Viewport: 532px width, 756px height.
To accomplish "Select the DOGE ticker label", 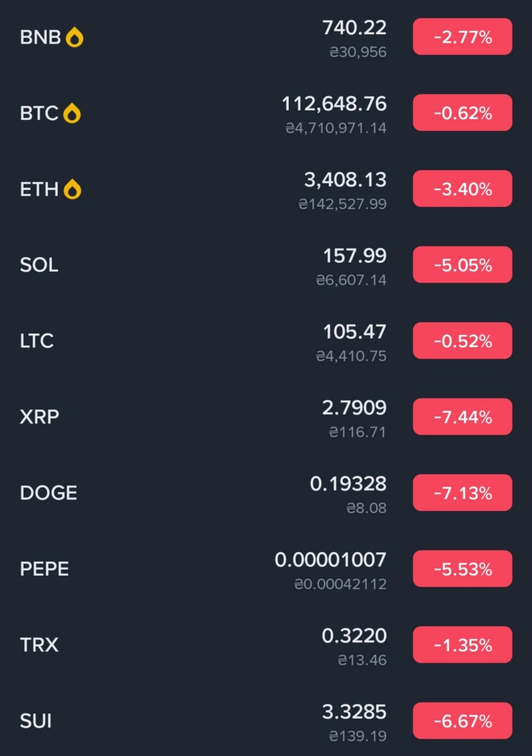I will (48, 493).
